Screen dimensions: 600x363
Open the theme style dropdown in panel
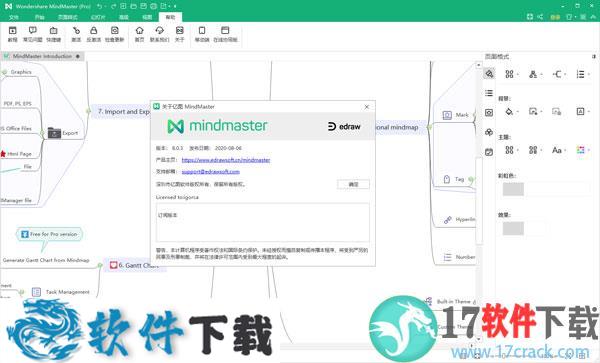pyautogui.click(x=511, y=150)
